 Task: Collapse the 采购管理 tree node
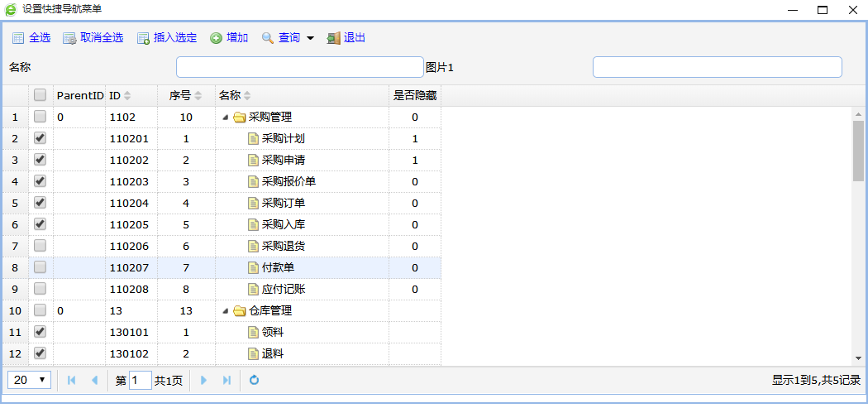coord(226,118)
